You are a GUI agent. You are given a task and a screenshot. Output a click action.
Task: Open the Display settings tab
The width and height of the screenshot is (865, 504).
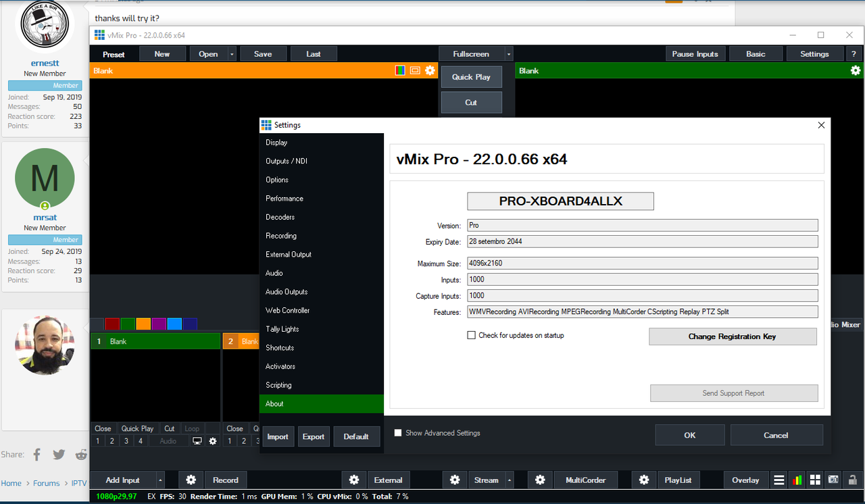[322, 143]
